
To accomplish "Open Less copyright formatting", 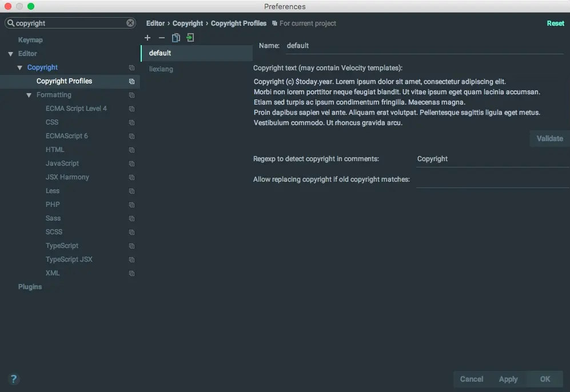I will pos(53,191).
